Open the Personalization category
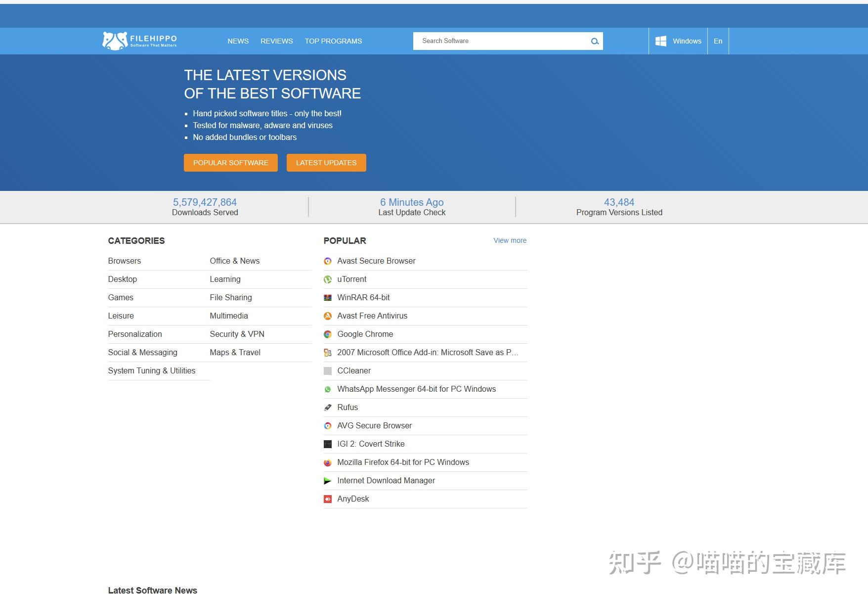Image resolution: width=868 pixels, height=598 pixels. [x=135, y=334]
